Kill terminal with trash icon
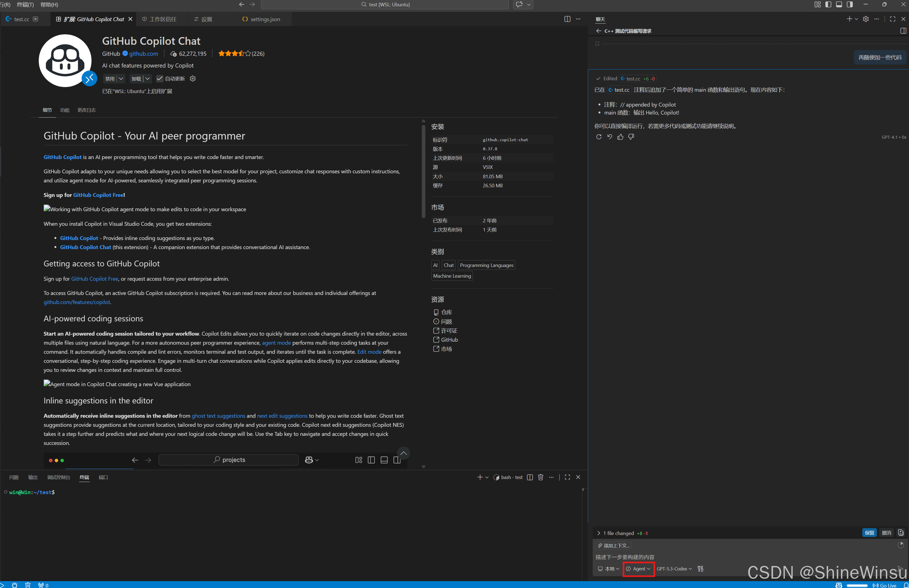 [541, 477]
